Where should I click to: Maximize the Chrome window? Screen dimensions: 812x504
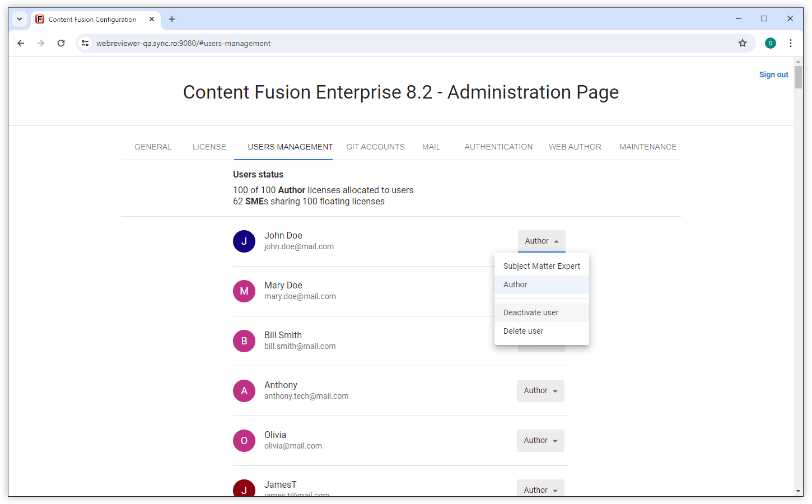coord(764,19)
